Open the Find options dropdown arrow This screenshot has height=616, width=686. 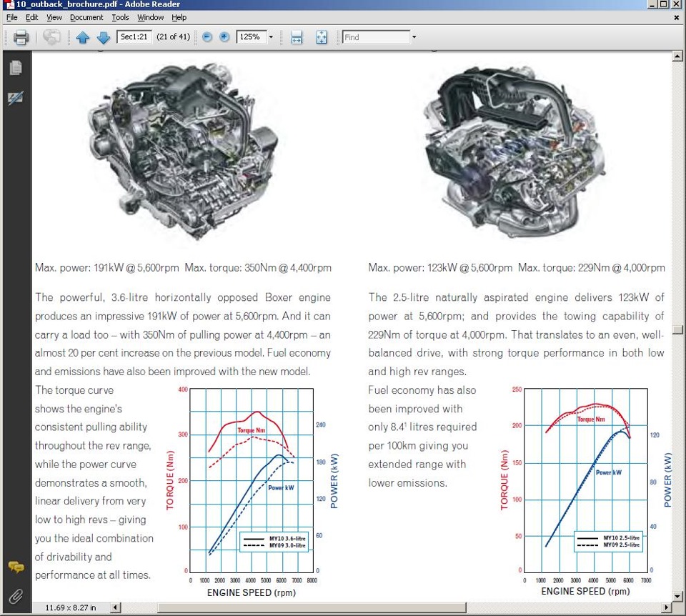(414, 37)
